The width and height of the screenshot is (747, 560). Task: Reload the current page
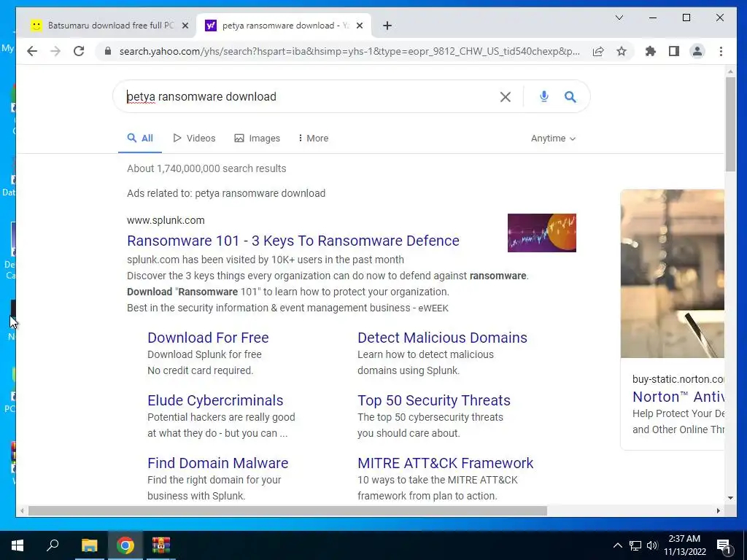pyautogui.click(x=79, y=51)
